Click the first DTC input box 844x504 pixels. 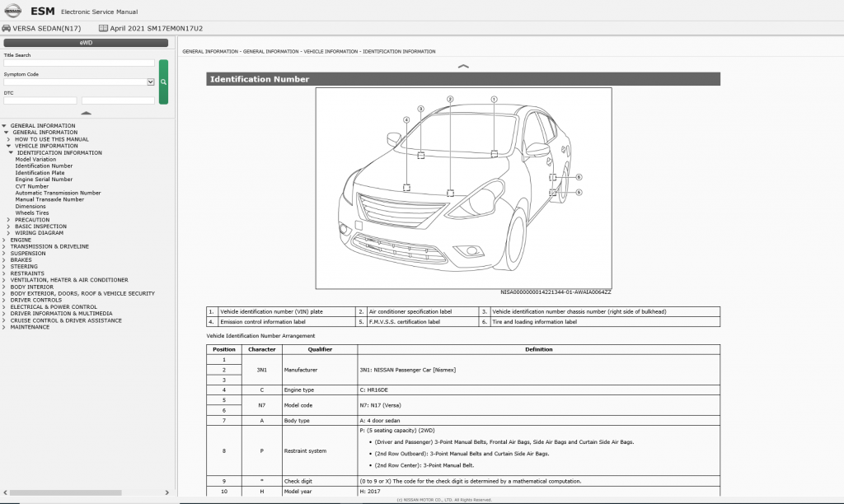click(40, 100)
